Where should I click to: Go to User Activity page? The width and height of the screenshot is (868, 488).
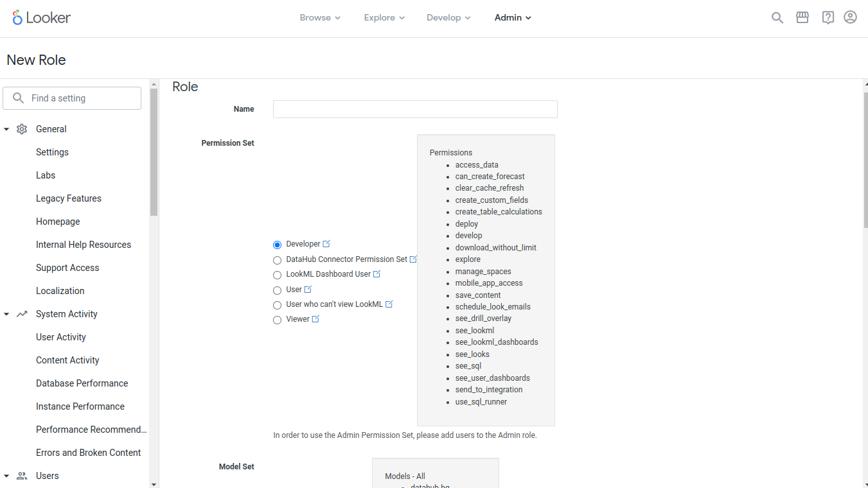pos(61,337)
